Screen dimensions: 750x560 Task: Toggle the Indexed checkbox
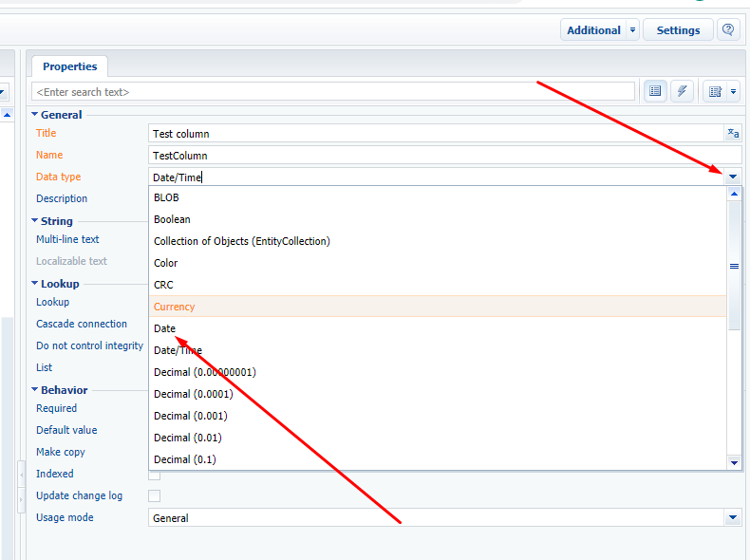[154, 476]
